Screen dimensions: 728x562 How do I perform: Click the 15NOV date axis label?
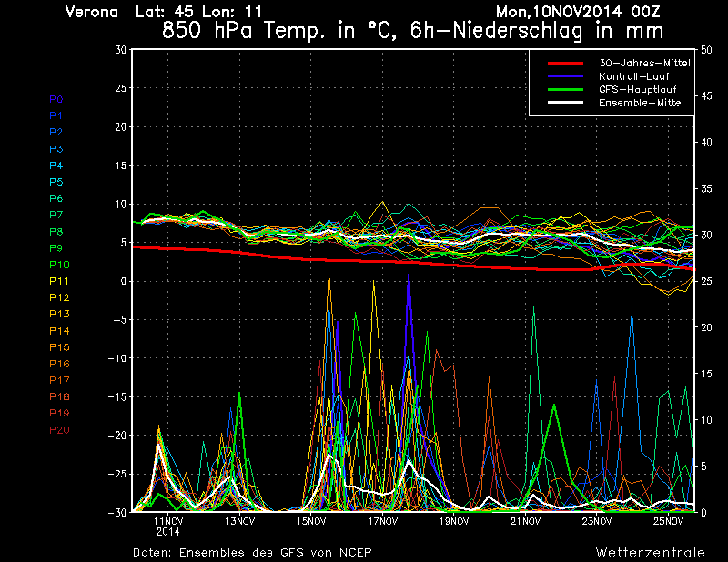[311, 521]
